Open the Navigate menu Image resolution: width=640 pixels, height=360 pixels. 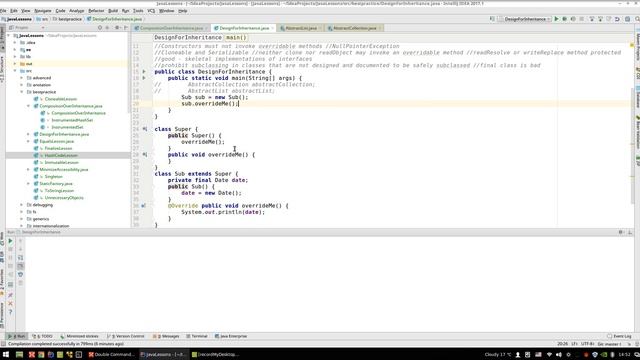(42, 11)
